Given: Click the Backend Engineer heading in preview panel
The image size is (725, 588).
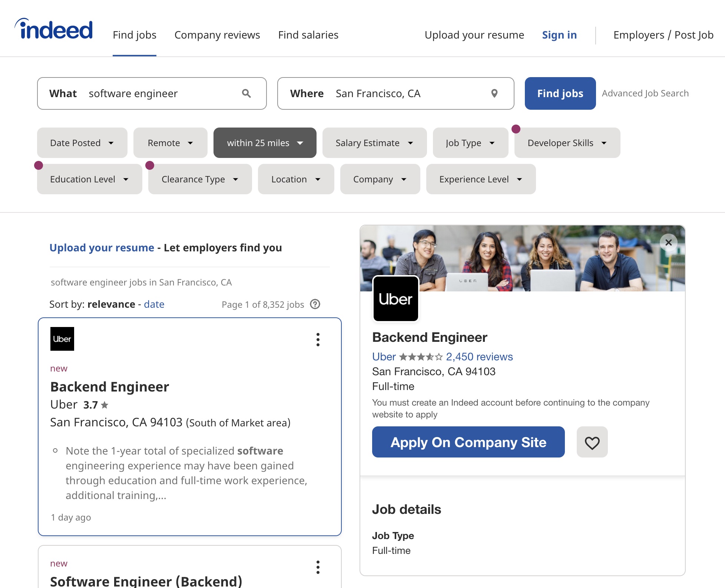Looking at the screenshot, I should 430,337.
